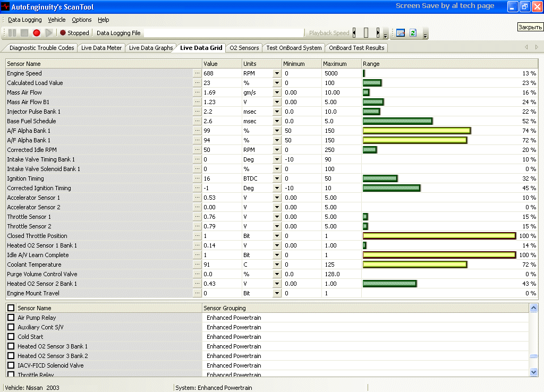Viewport: 544px width, 392px height.
Task: Click the red record data logging button
Action: tap(37, 33)
